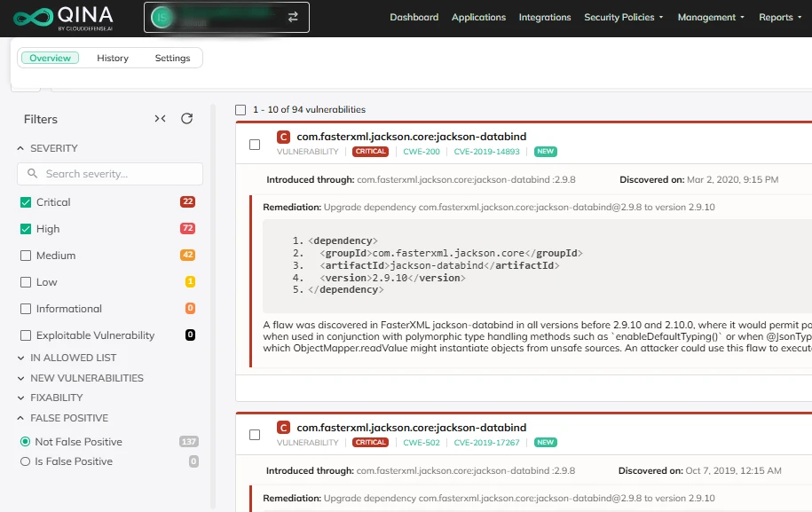Viewport: 812px width, 512px height.
Task: Click the swap arrows icon in account selector
Action: tap(292, 17)
